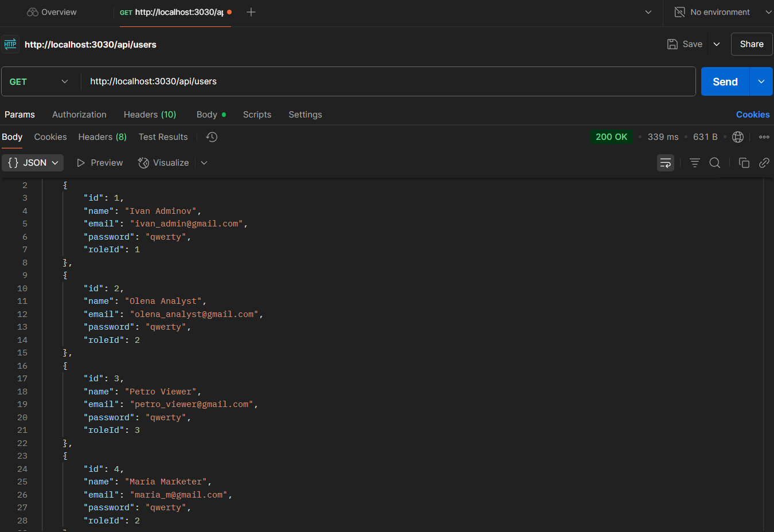The height and width of the screenshot is (532, 774).
Task: Click the Save floppy disk icon
Action: pos(673,44)
